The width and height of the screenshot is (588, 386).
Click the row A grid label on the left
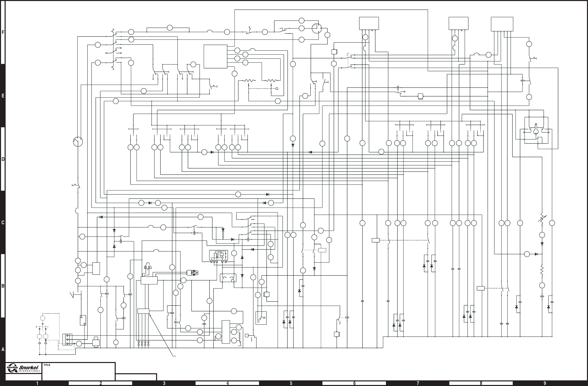(x=3, y=349)
